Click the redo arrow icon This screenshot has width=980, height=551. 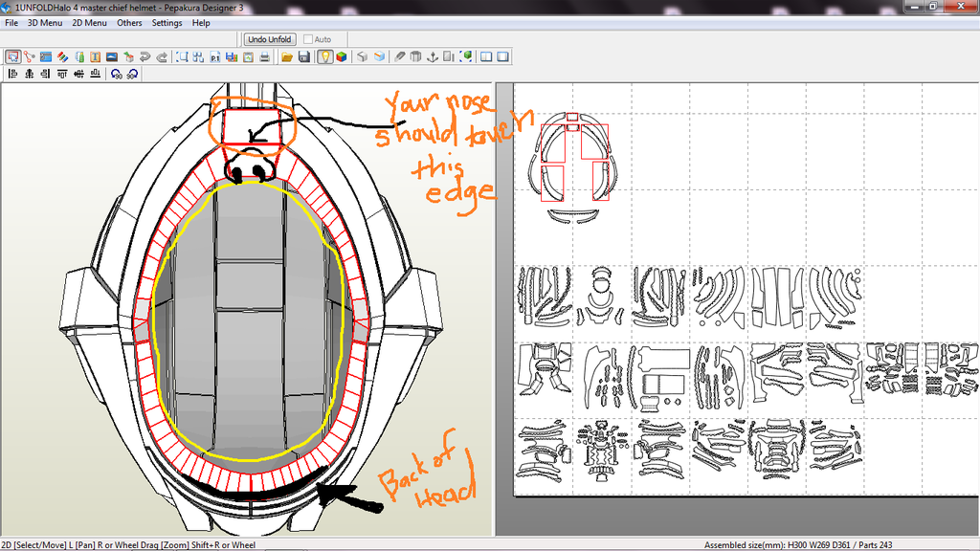162,56
